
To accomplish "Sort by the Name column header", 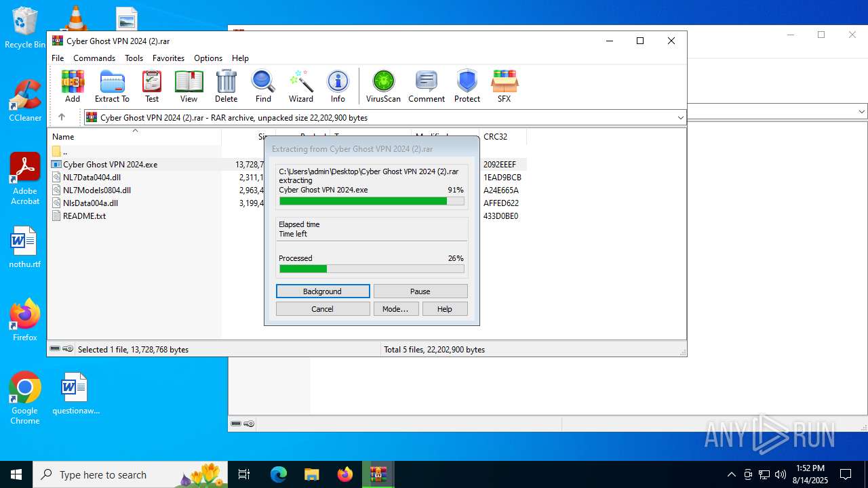I will [x=134, y=137].
